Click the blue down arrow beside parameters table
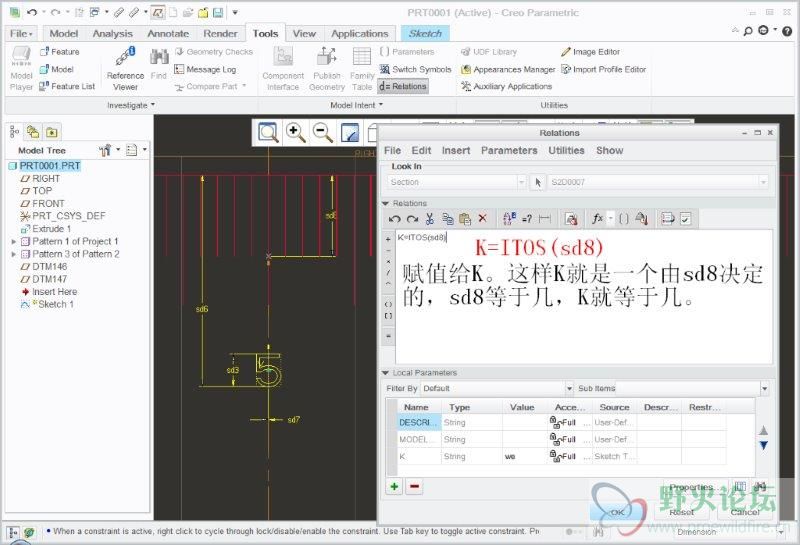This screenshot has width=800, height=545. 763,445
